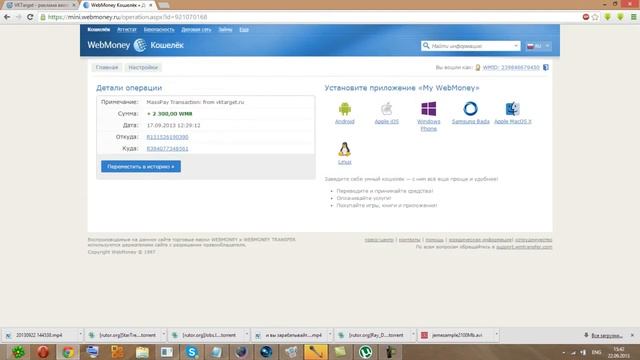
Task: Open the Настройки tab
Action: (x=143, y=67)
